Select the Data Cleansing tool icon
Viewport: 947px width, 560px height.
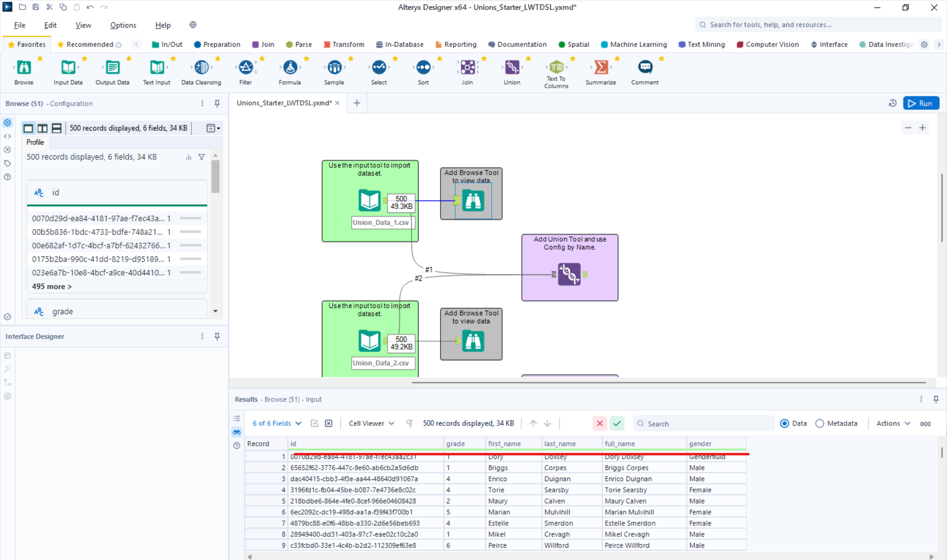pos(201,68)
